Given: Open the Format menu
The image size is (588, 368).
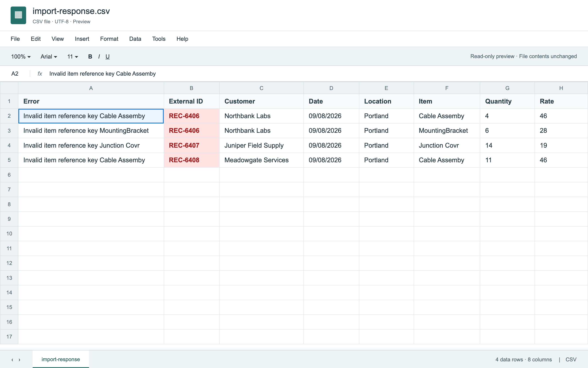Looking at the screenshot, I should (109, 39).
